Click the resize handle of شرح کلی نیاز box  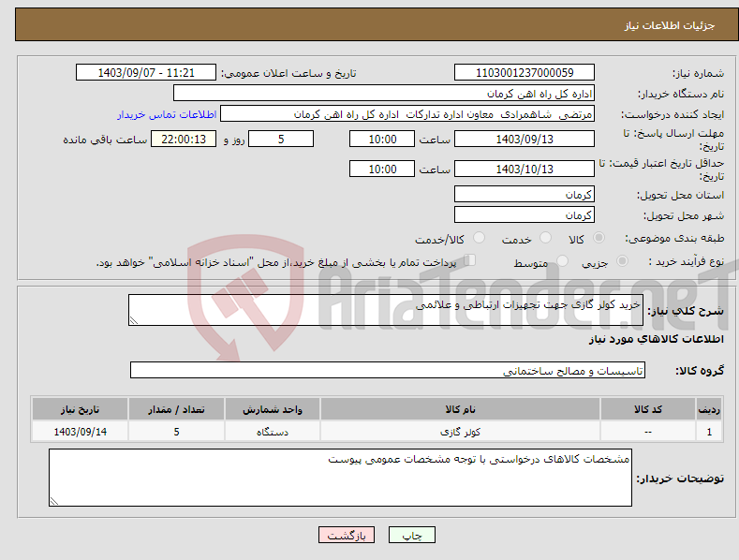(134, 320)
